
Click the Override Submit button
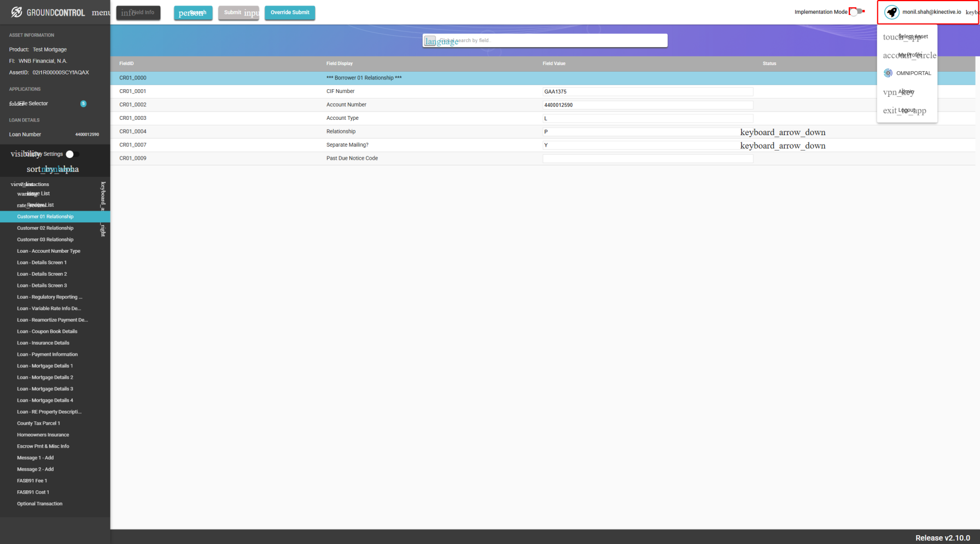[x=290, y=13]
